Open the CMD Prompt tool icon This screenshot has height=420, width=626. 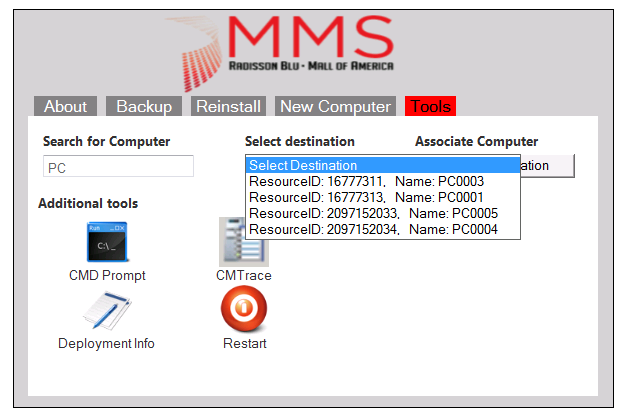tap(107, 242)
